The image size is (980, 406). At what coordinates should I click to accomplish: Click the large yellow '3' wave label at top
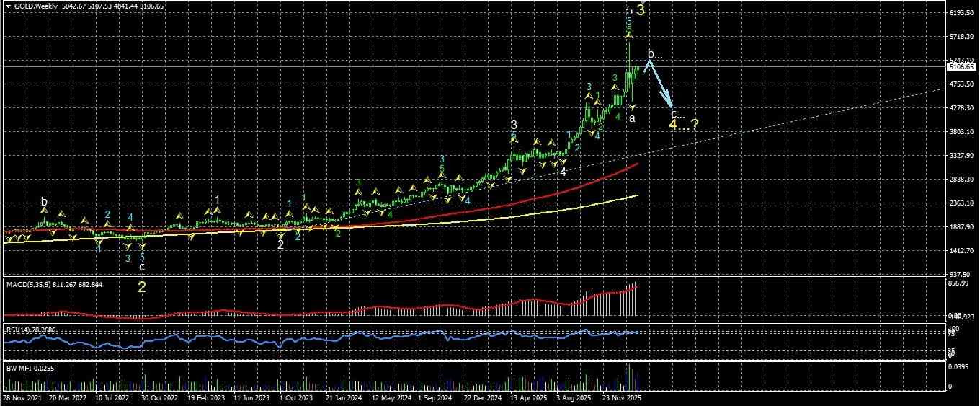(x=641, y=11)
